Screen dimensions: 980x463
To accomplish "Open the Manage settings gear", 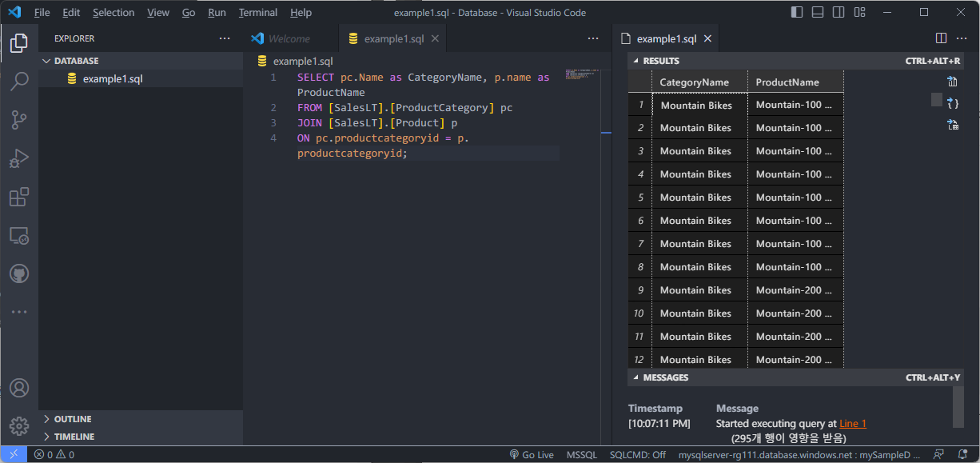I will click(19, 426).
